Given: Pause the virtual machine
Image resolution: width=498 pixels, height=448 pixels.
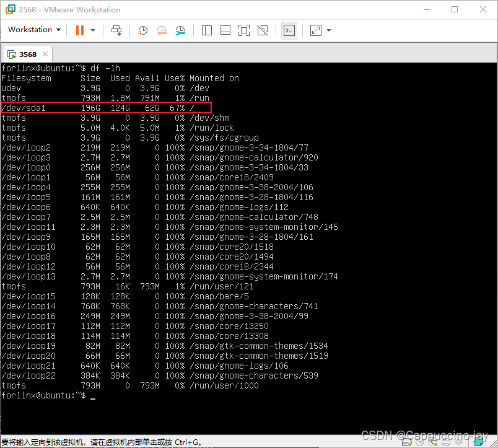Looking at the screenshot, I should point(80,30).
